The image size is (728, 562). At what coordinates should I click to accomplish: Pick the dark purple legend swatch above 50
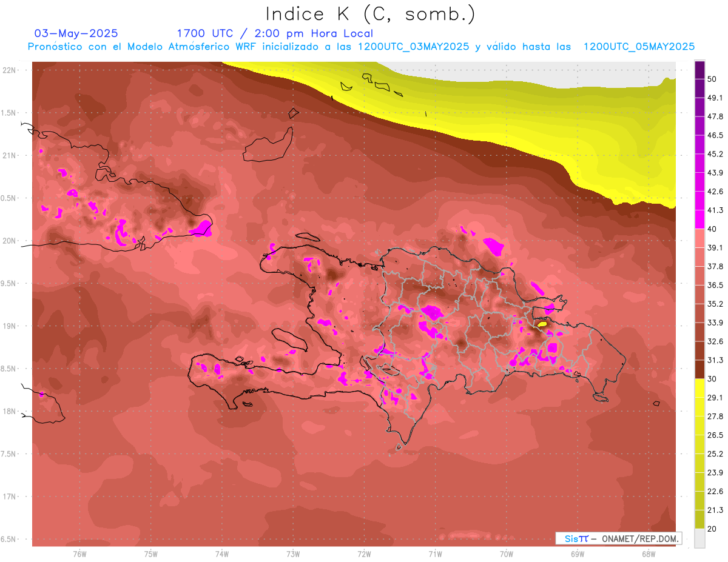(x=699, y=70)
